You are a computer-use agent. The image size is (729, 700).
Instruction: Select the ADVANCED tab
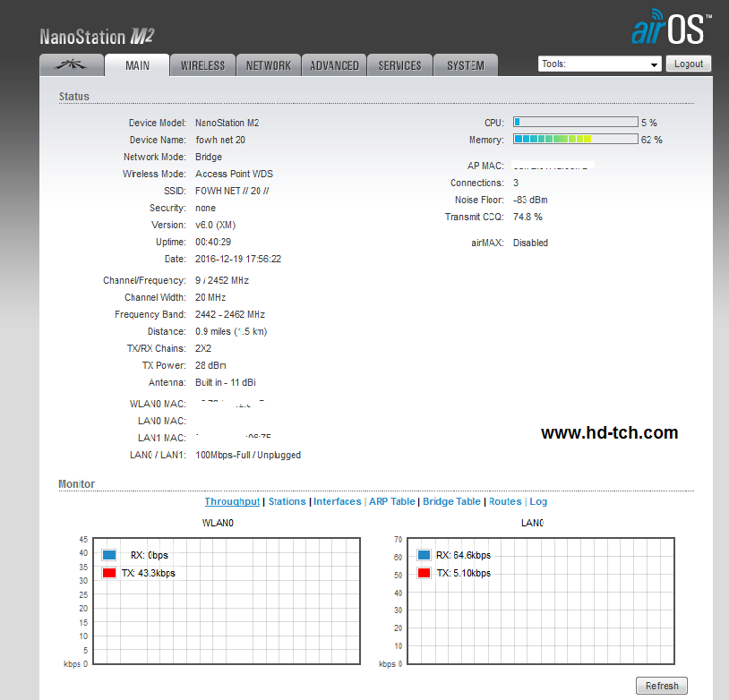click(x=334, y=65)
